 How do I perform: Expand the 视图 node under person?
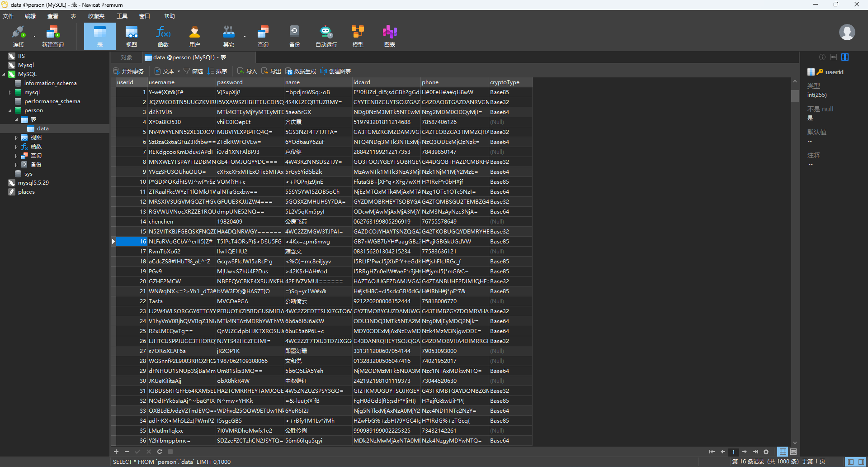click(16, 138)
